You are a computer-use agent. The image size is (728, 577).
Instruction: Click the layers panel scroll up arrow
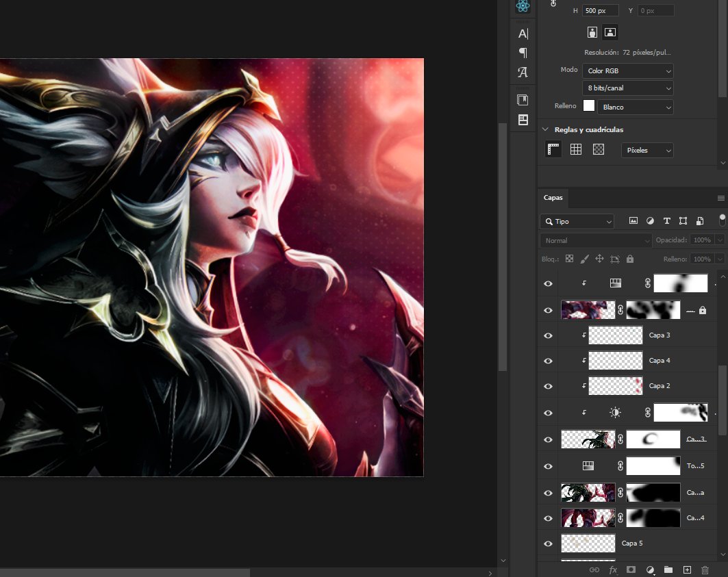(723, 277)
